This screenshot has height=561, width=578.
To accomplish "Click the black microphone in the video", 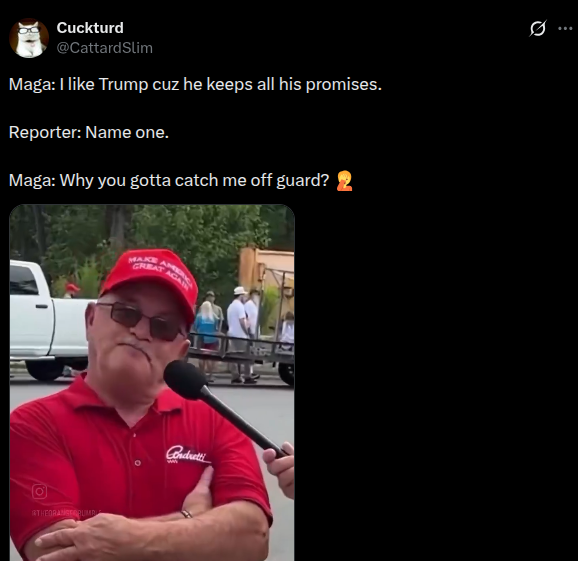I will point(221,404).
